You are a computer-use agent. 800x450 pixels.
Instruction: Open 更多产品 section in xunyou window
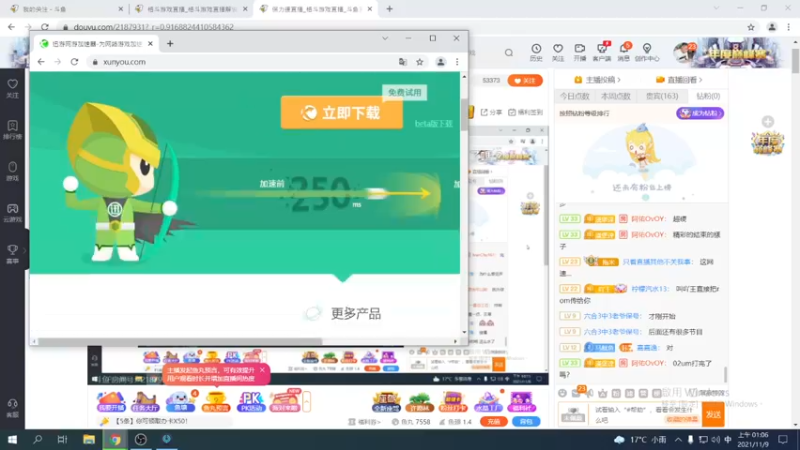coord(356,313)
